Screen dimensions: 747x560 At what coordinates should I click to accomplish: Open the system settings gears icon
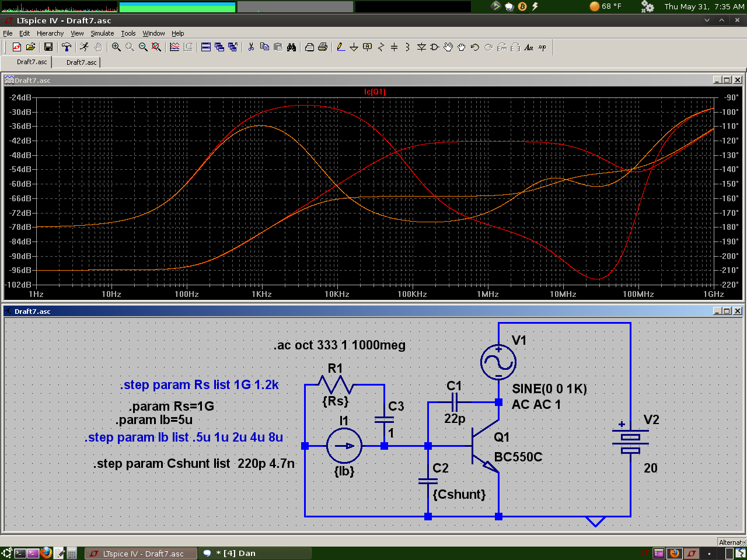647,6
